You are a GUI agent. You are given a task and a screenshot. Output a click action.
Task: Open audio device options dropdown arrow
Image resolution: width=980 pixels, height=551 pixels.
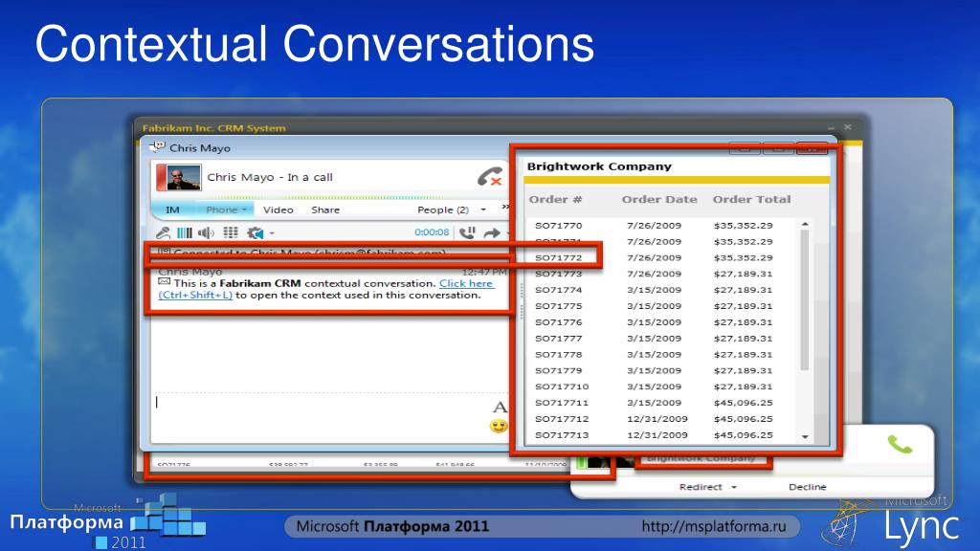point(272,233)
